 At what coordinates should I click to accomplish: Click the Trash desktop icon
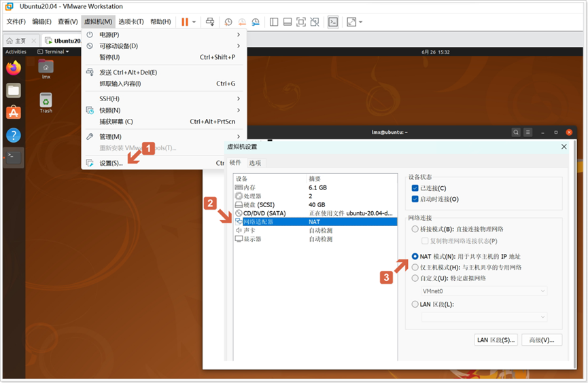tap(46, 103)
